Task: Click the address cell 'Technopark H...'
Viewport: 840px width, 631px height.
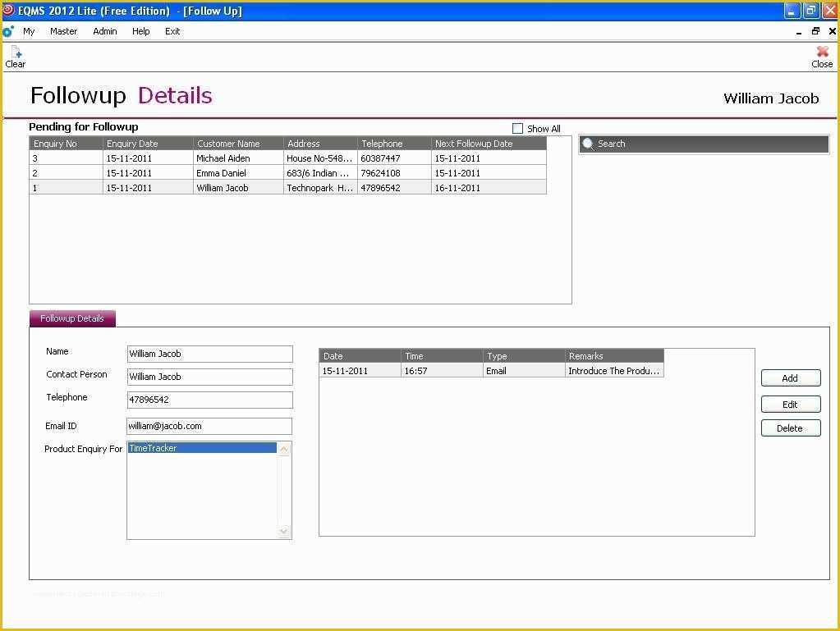Action: tap(320, 188)
